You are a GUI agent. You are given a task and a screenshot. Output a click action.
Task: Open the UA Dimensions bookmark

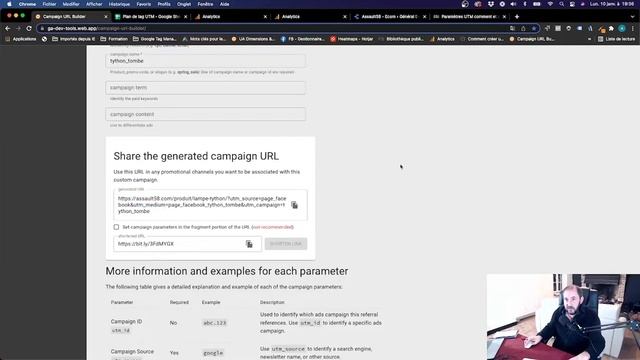(x=253, y=39)
